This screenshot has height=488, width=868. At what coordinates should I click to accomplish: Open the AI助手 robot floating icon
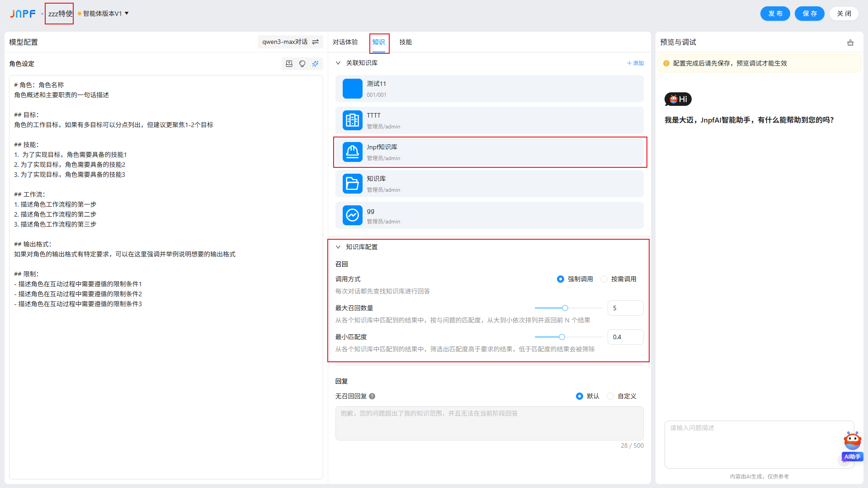coord(853,446)
